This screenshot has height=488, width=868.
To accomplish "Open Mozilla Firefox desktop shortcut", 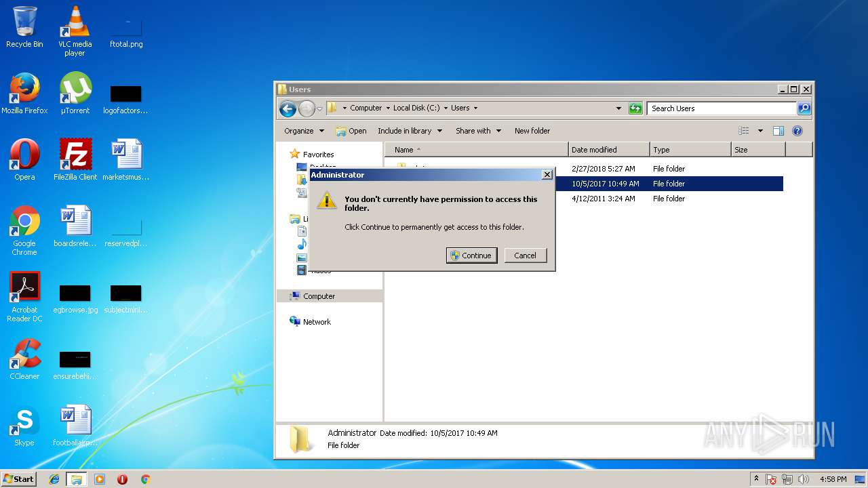I will tap(24, 94).
